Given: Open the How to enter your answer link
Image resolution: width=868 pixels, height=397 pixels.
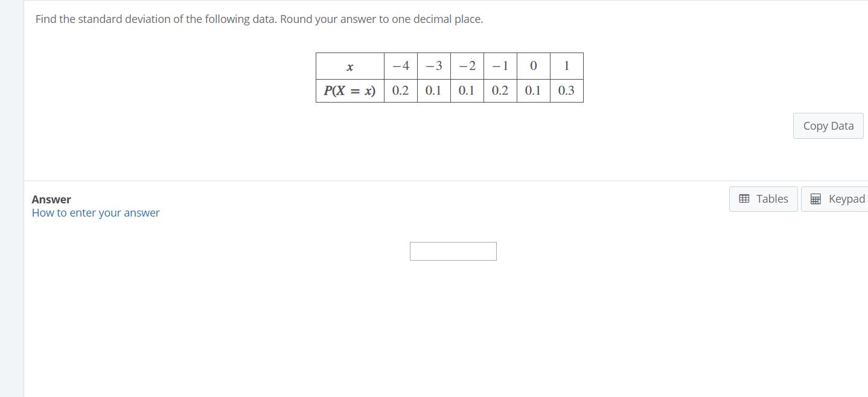Looking at the screenshot, I should [x=95, y=212].
